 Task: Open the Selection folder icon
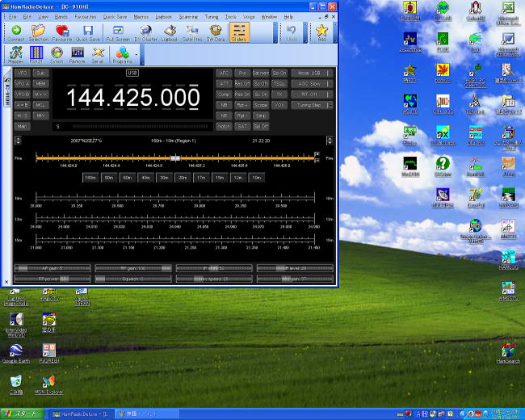pos(38,33)
